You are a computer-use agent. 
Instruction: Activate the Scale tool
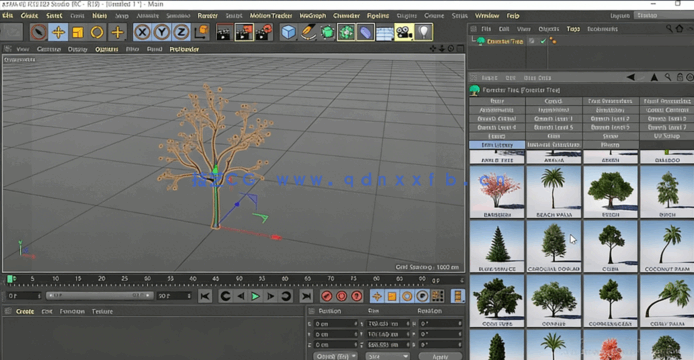pyautogui.click(x=77, y=32)
